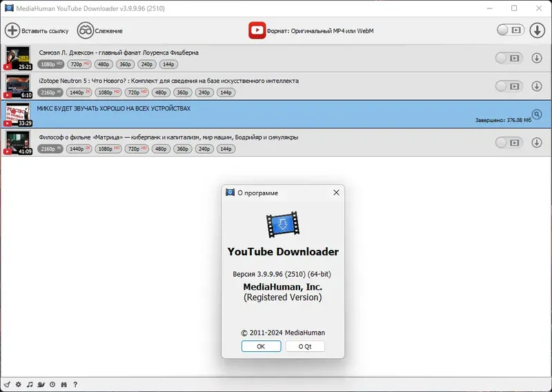This screenshot has width=552, height=392.
Task: Open thumbnail of iZotope Neutron 5 video
Action: (x=18, y=86)
